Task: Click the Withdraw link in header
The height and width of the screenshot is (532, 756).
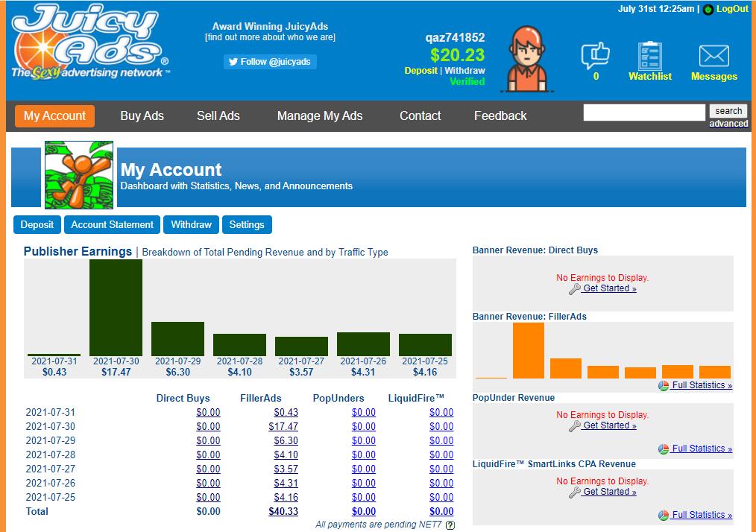Action: coord(464,71)
